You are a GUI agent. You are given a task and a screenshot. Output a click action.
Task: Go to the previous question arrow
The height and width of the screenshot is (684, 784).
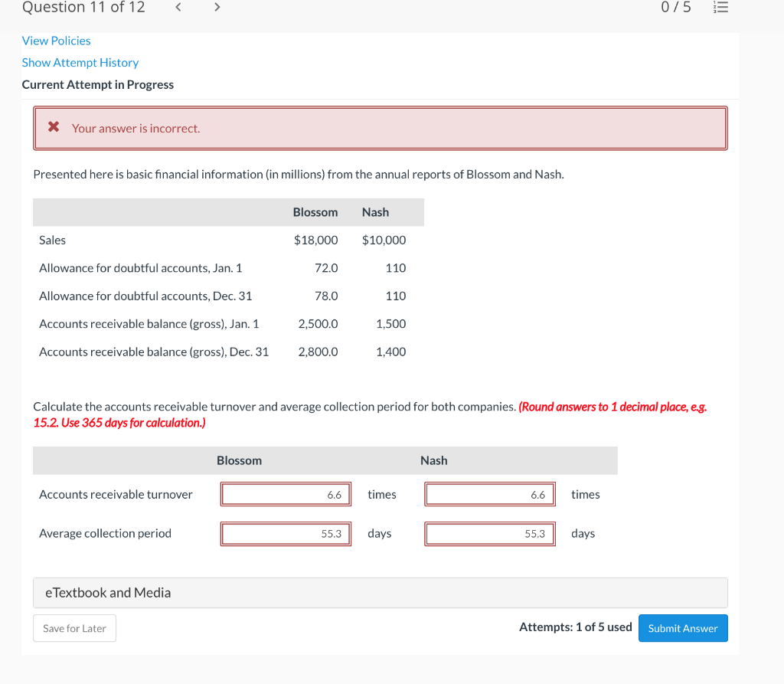[178, 7]
